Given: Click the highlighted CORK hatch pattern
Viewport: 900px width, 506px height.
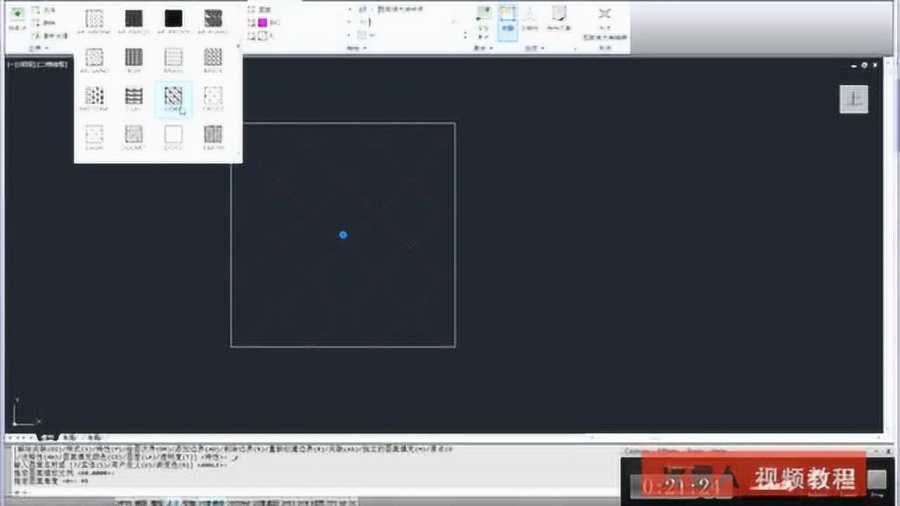Looking at the screenshot, I should coord(174,97).
